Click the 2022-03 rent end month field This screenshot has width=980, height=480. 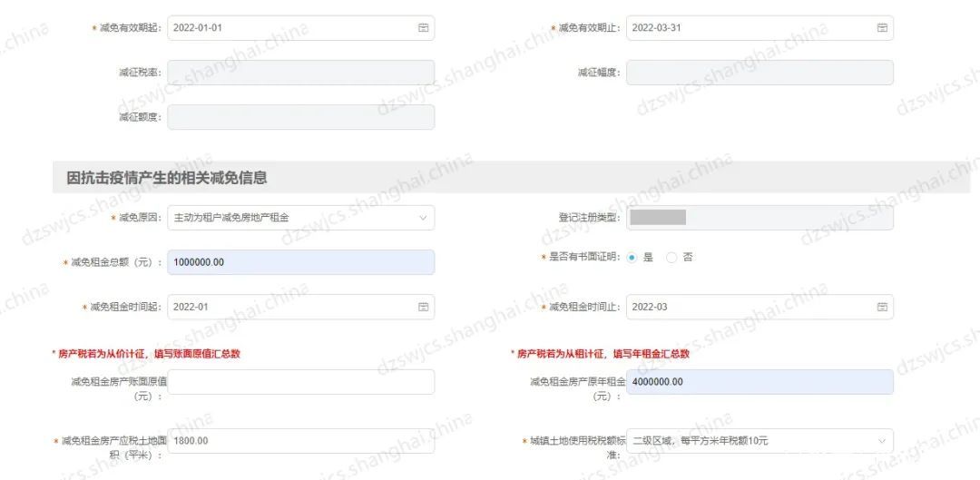(x=759, y=307)
